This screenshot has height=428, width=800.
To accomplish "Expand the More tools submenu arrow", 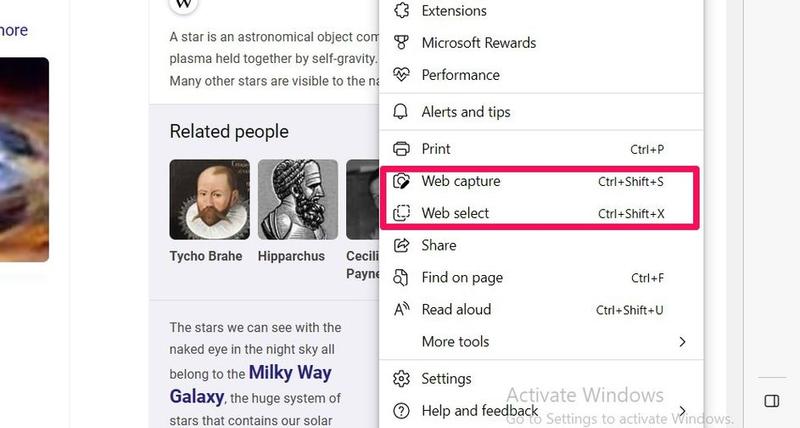I will pyautogui.click(x=683, y=342).
